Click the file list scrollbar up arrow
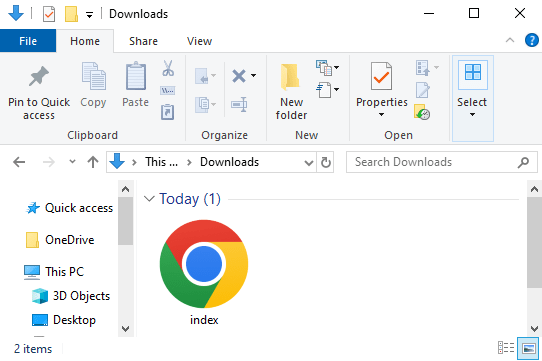This screenshot has height=361, width=542. coord(534,189)
